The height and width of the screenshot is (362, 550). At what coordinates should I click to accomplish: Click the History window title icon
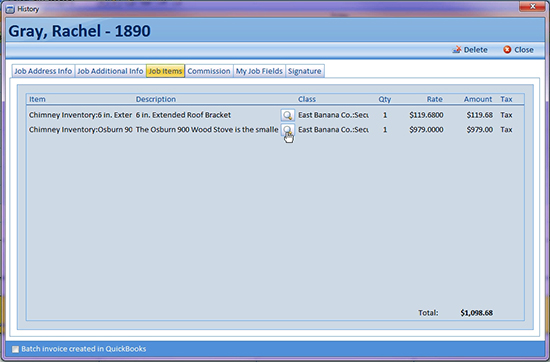coord(11,9)
